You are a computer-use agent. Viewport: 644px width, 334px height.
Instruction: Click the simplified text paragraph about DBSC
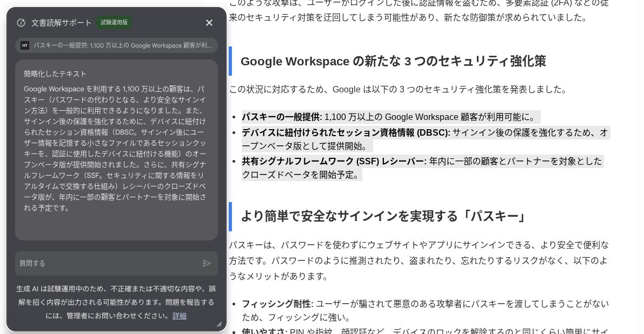pos(115,149)
